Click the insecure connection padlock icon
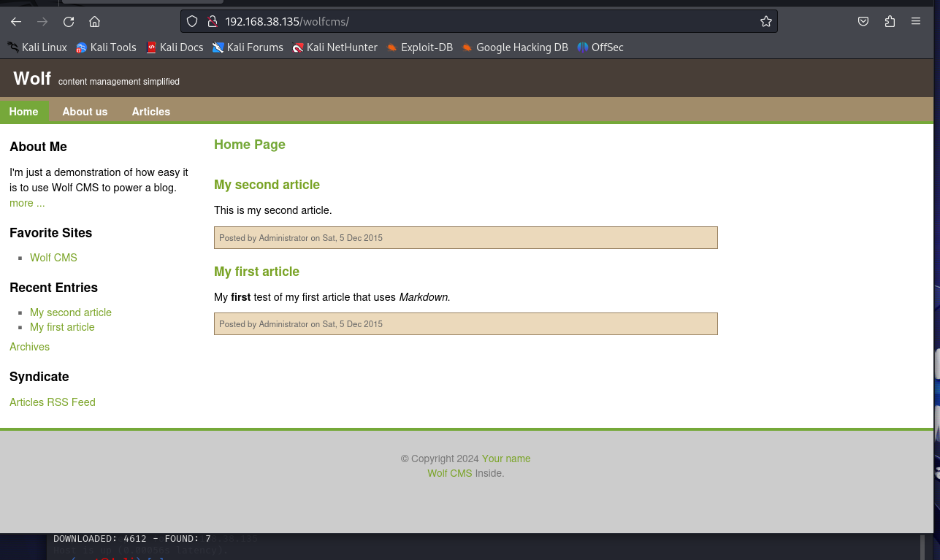This screenshot has height=560, width=940. [x=212, y=22]
